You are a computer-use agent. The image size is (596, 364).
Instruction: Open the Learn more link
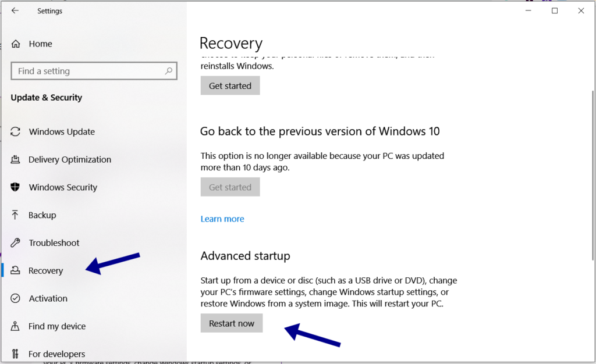tap(222, 219)
